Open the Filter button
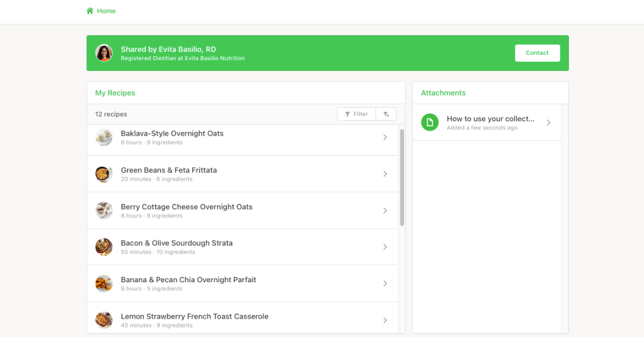The width and height of the screenshot is (644, 337). [x=356, y=114]
